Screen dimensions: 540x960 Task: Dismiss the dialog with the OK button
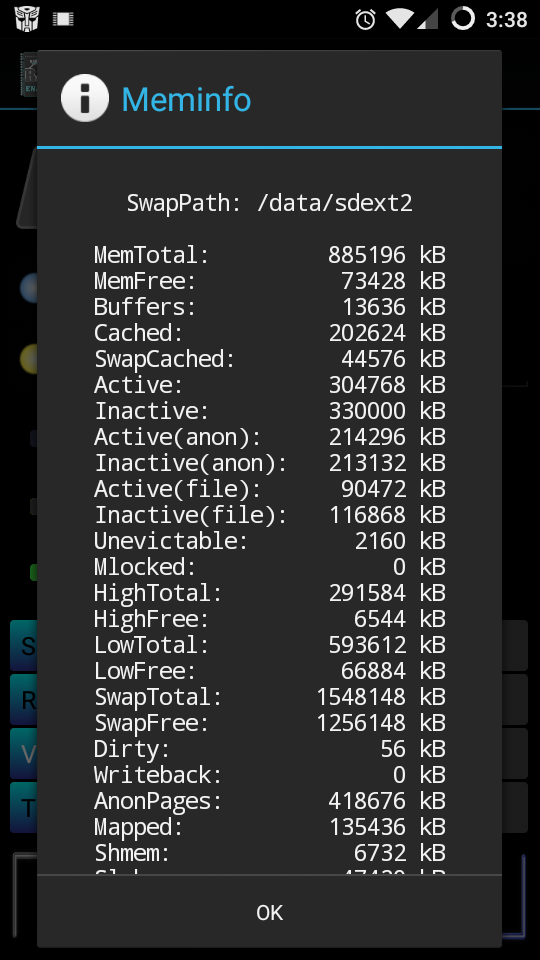[269, 912]
